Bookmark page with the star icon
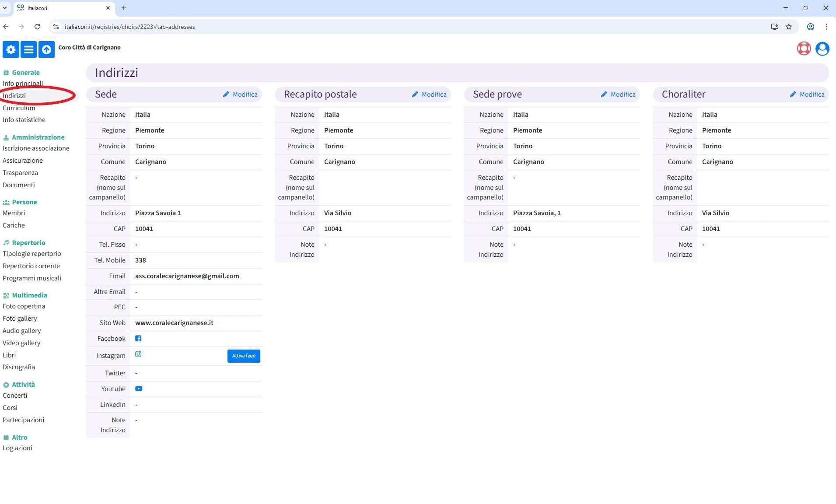The image size is (836, 504). pyautogui.click(x=788, y=27)
